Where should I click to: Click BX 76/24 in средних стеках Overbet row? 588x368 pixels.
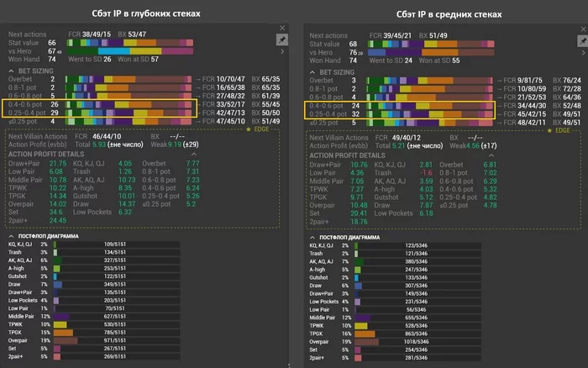tap(567, 81)
